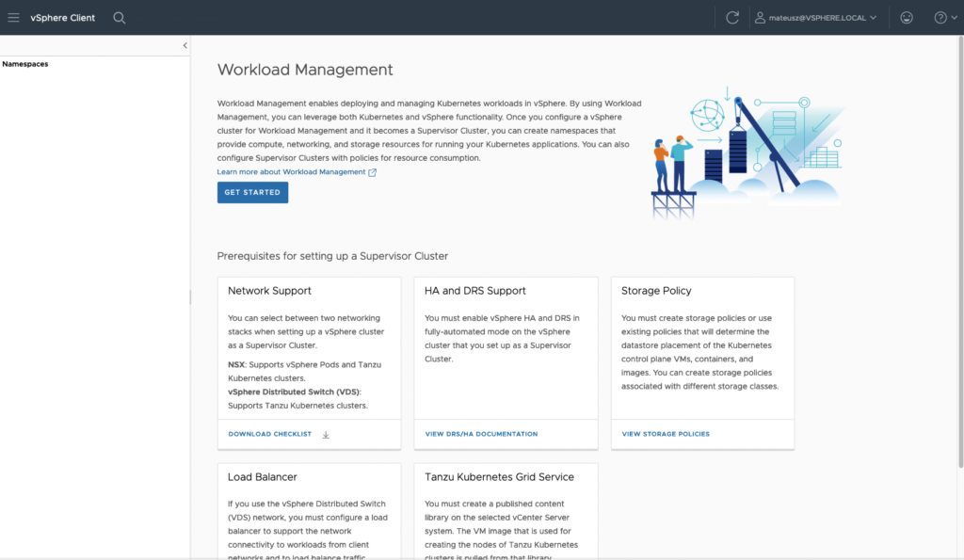This screenshot has width=964, height=560.
Task: Click the search magnifier icon
Action: (117, 17)
